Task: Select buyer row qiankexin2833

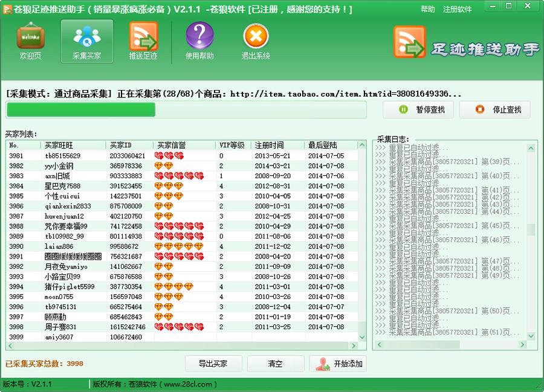Action: [x=182, y=206]
